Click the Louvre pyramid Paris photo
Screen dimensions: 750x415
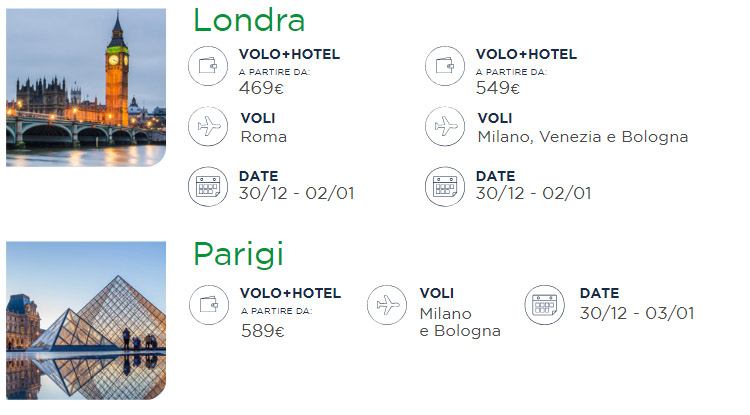pyautogui.click(x=86, y=320)
